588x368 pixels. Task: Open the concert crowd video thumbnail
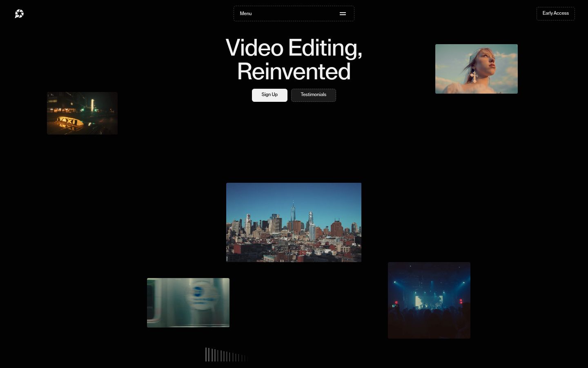coord(429,300)
